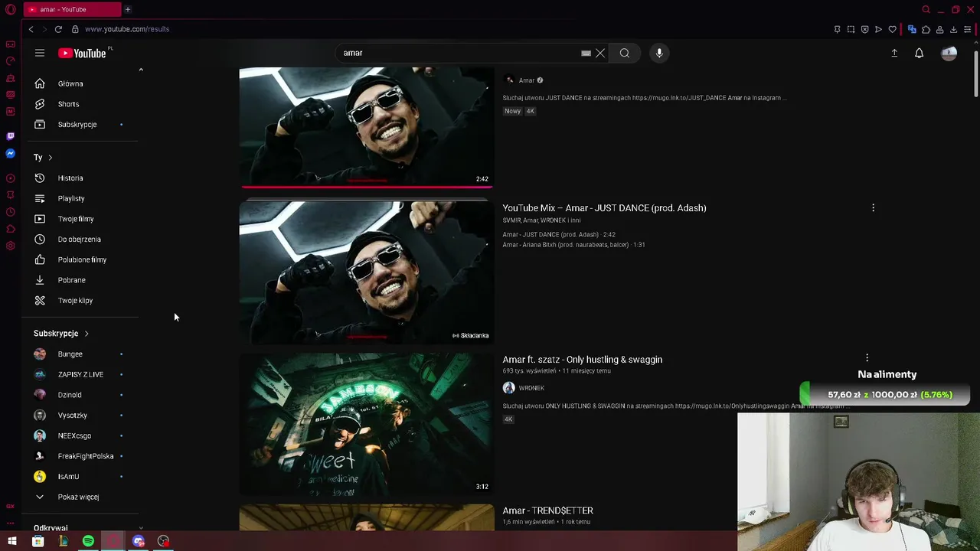Open Polubione filmy list
This screenshot has width=980, height=551.
pos(83,259)
